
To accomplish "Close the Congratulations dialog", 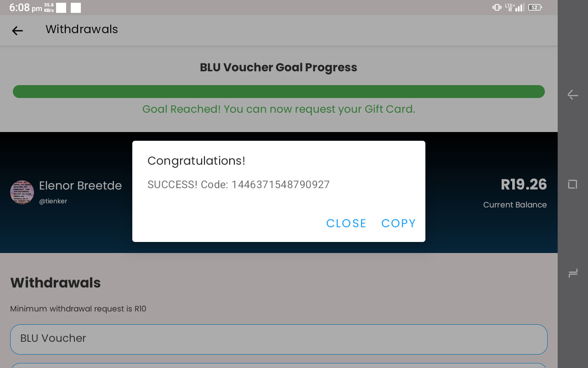I will [346, 223].
